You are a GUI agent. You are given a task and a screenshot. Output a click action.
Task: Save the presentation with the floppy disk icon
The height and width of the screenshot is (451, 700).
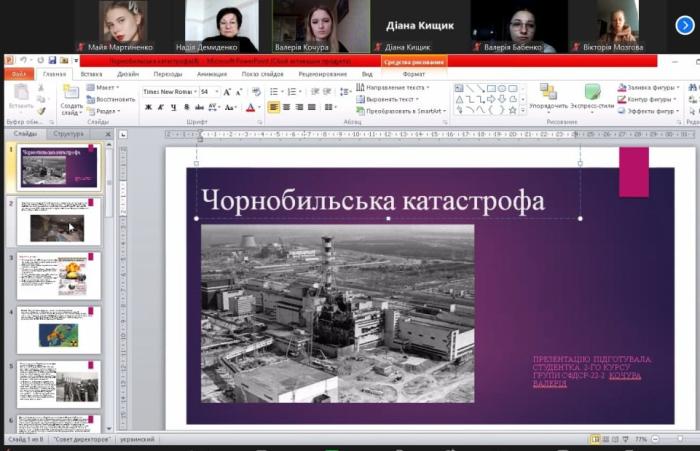click(52, 60)
